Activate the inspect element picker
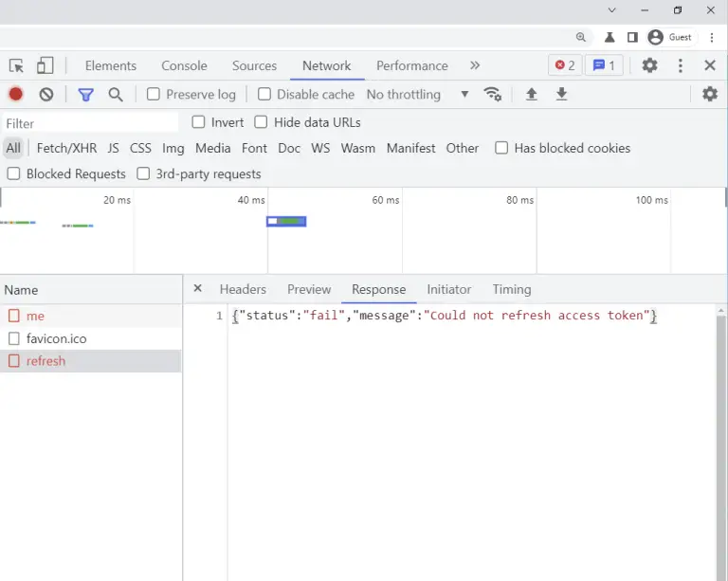Image resolution: width=728 pixels, height=581 pixels. (16, 65)
